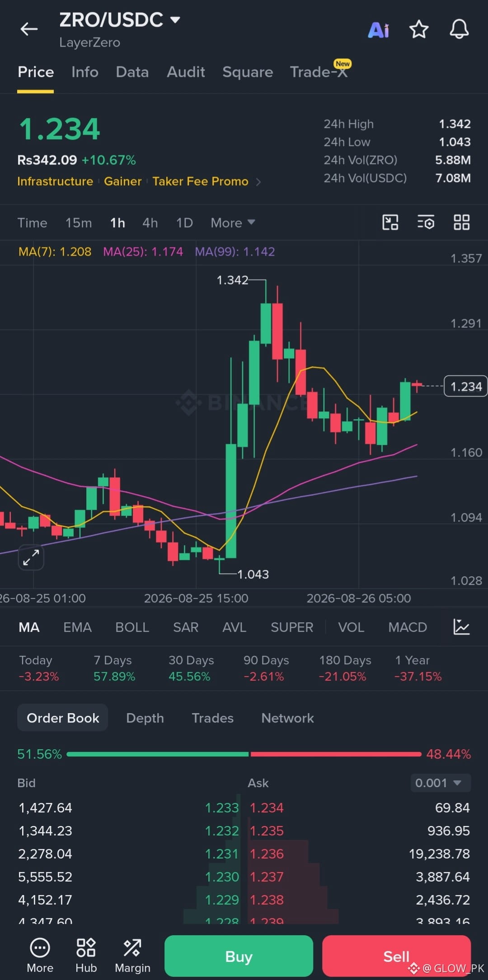Open Taker Fee Promo link

200,181
